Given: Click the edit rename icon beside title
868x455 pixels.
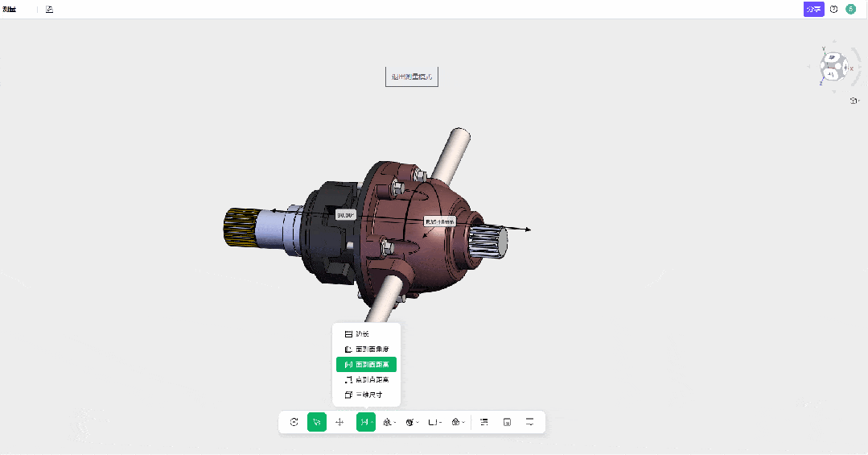Looking at the screenshot, I should click(49, 10).
